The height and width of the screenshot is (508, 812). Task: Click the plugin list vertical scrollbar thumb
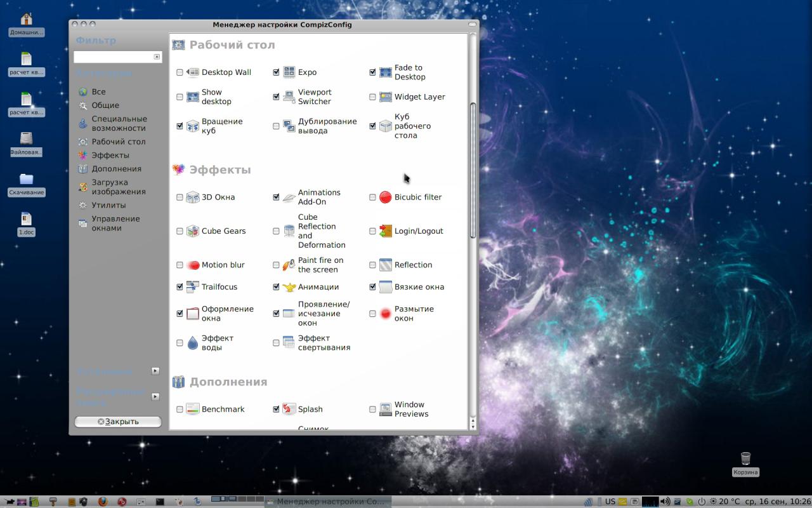(473, 170)
